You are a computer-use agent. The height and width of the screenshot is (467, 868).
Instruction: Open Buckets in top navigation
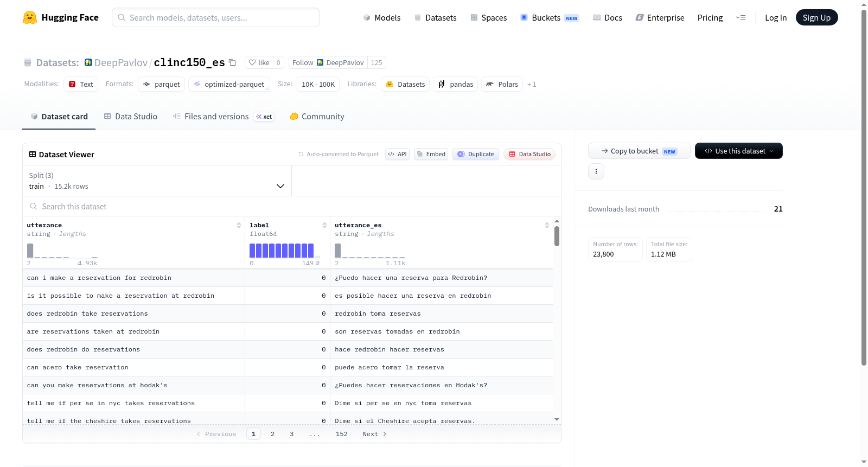550,17
